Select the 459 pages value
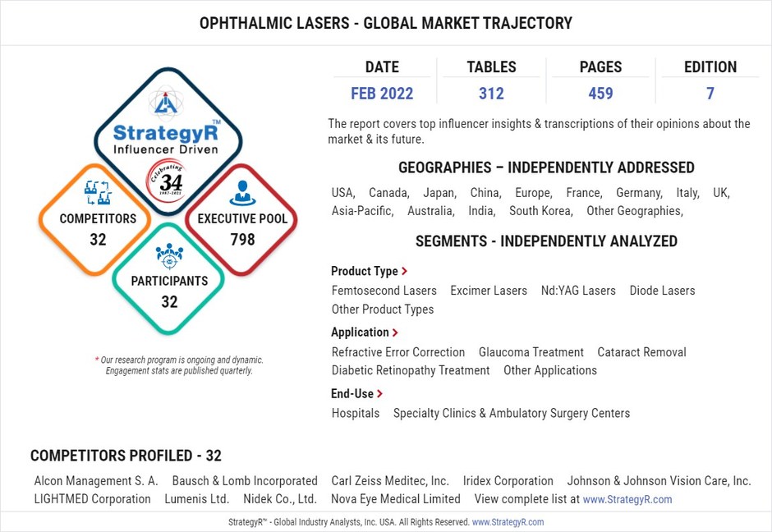Viewport: 772px width, 532px height. [600, 94]
